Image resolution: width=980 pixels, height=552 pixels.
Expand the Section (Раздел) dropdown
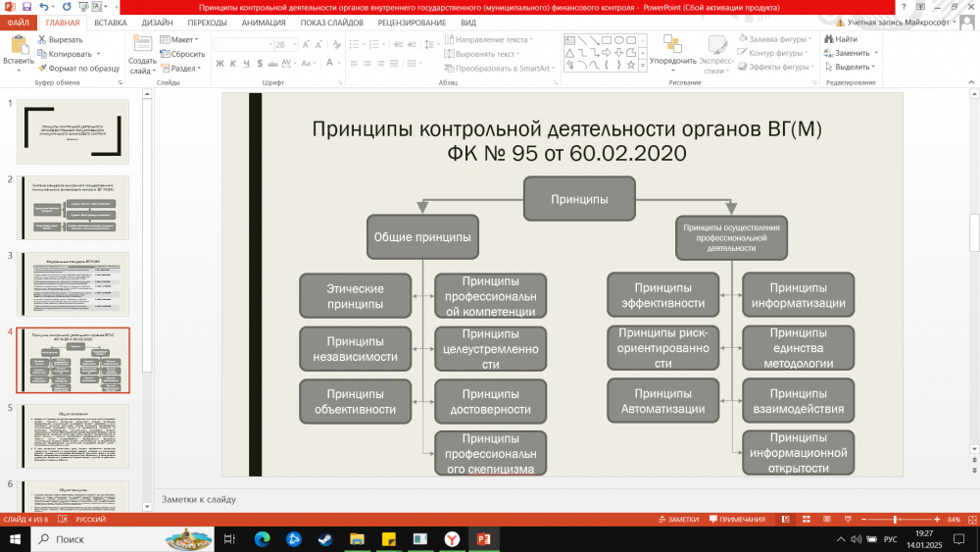point(182,68)
